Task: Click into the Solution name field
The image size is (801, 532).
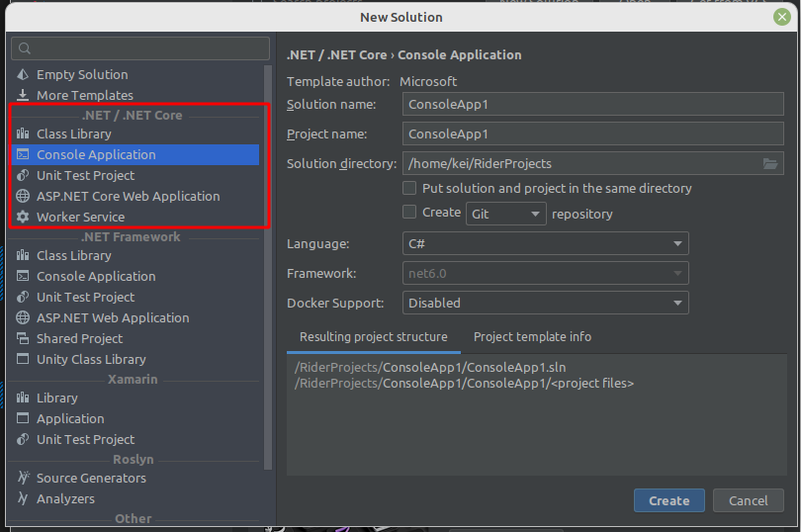Action: coord(545,105)
